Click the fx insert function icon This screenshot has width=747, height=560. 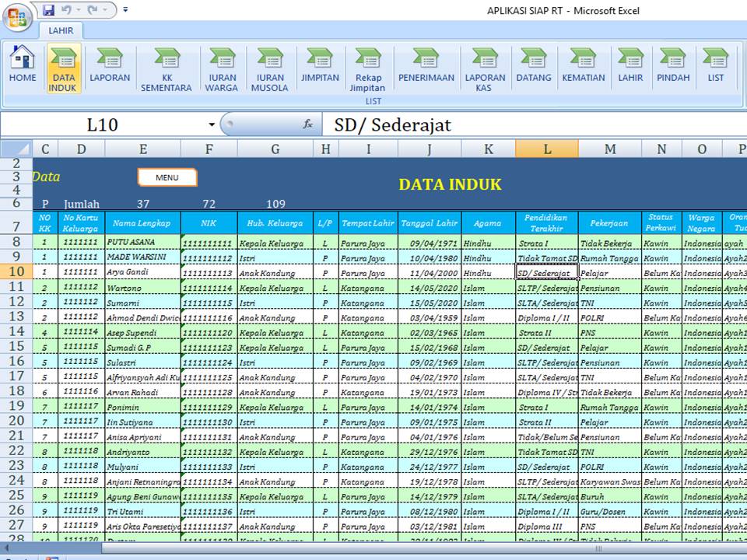click(308, 124)
